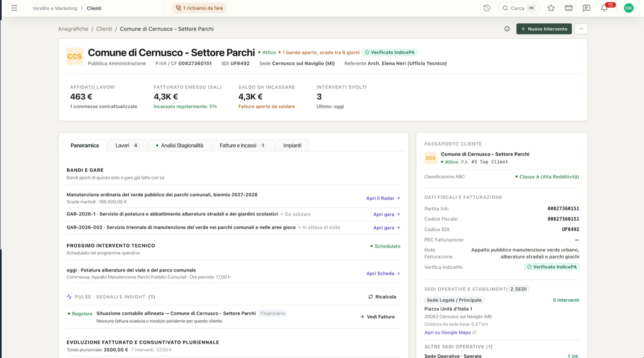Image resolution: width=644 pixels, height=358 pixels.
Task: Open the 1 richiamo da fare reminder
Action: [x=199, y=8]
